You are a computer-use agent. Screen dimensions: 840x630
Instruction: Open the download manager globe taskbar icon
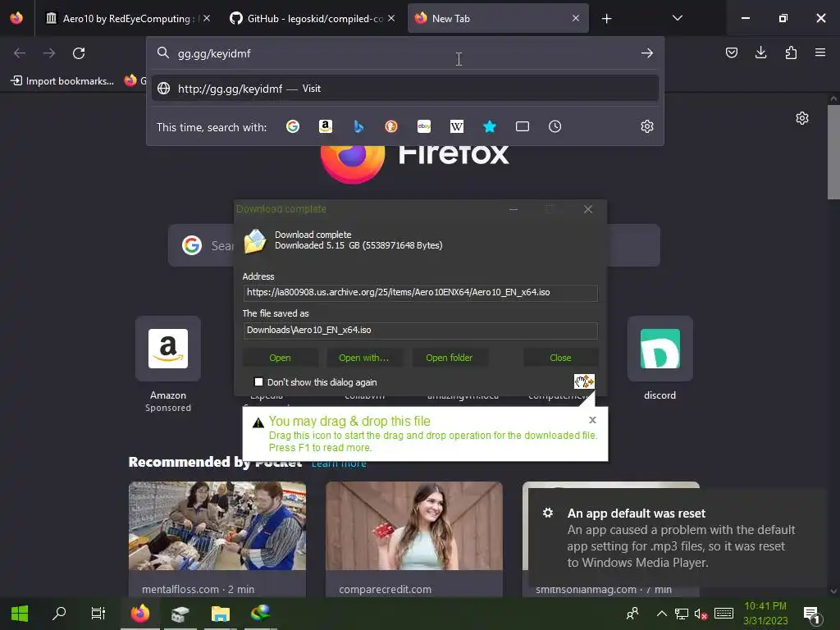(x=260, y=614)
